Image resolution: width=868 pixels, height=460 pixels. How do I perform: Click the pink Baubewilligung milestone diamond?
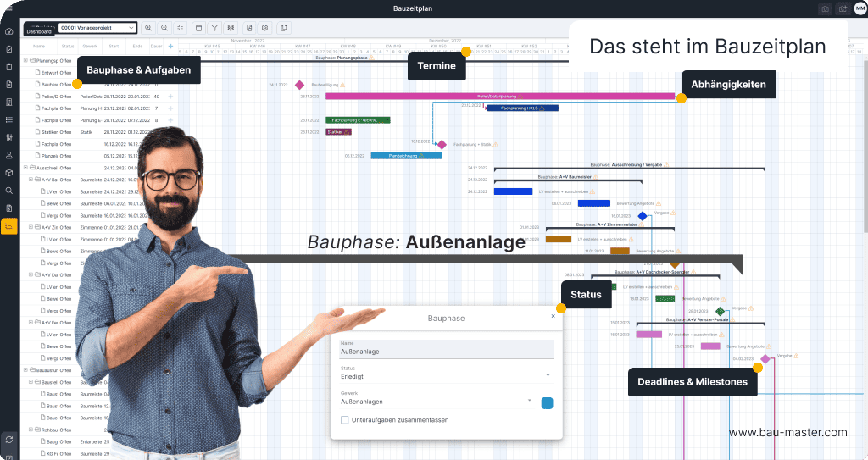pyautogui.click(x=299, y=85)
